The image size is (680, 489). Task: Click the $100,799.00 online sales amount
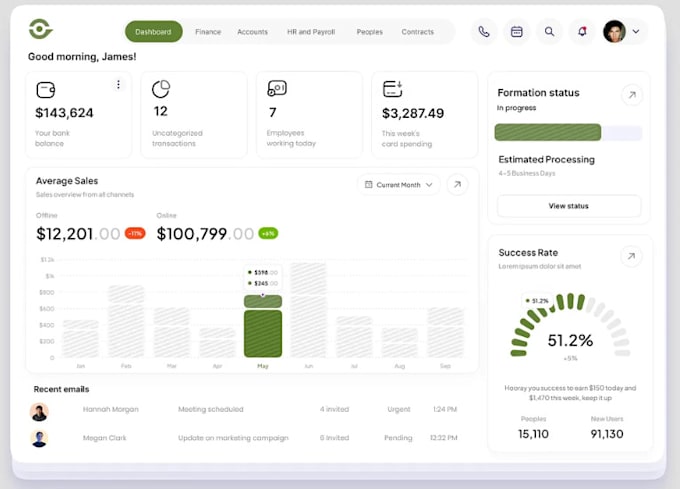click(205, 234)
